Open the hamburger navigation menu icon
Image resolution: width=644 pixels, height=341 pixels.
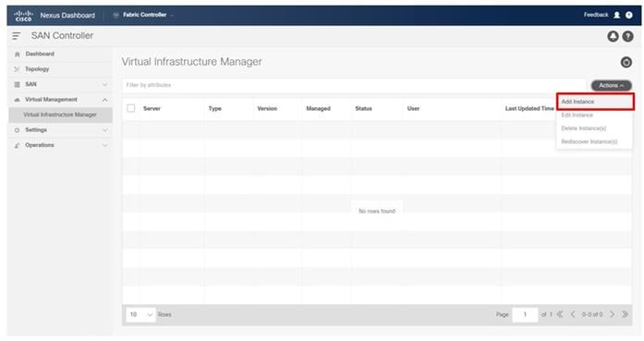coord(16,36)
